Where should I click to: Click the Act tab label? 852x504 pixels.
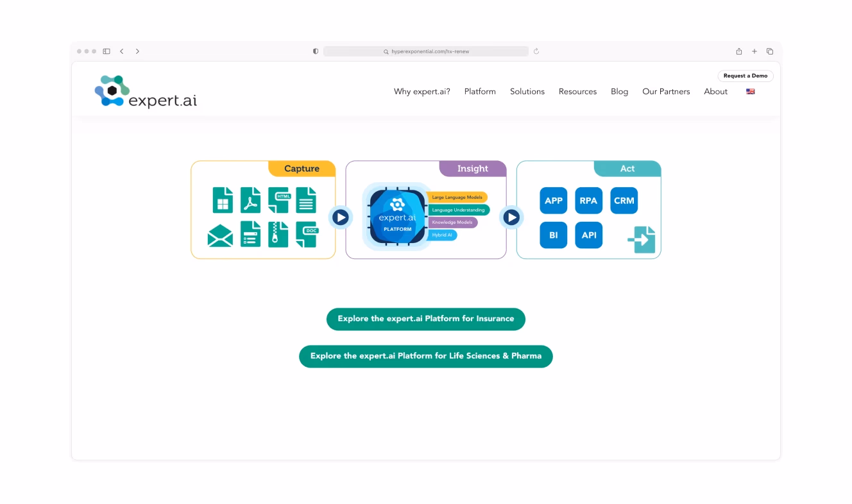627,169
